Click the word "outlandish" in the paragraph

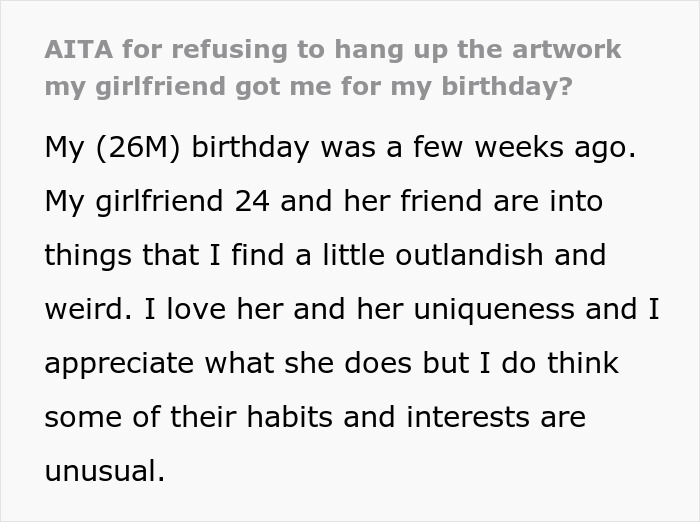[x=469, y=255]
